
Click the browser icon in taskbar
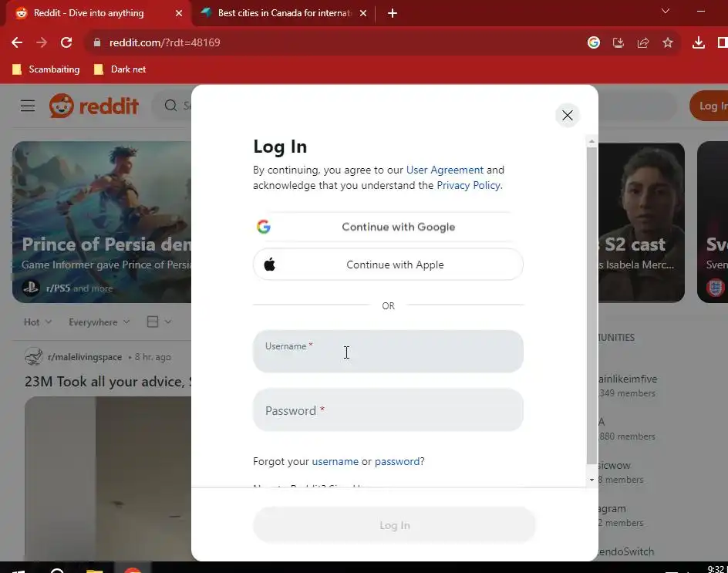point(133,570)
